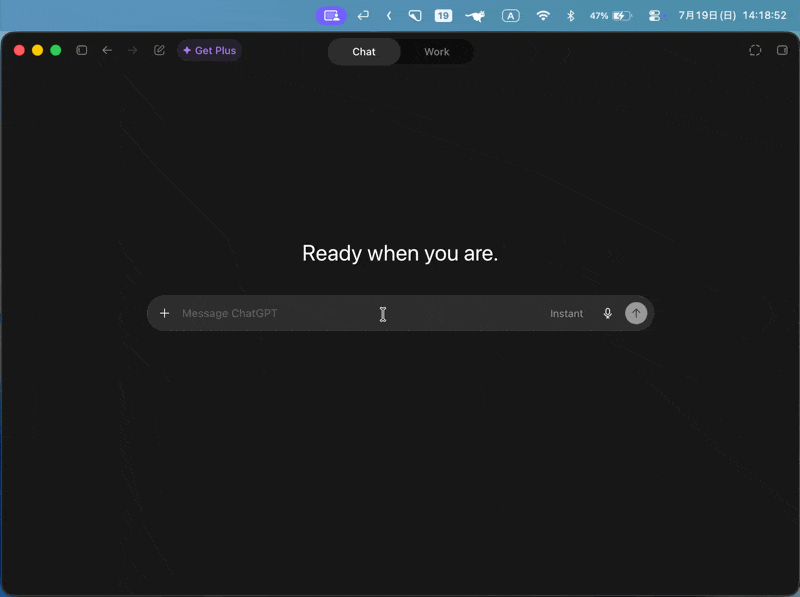
Task: Click the 'Ready when you are.' heading
Action: coord(400,254)
